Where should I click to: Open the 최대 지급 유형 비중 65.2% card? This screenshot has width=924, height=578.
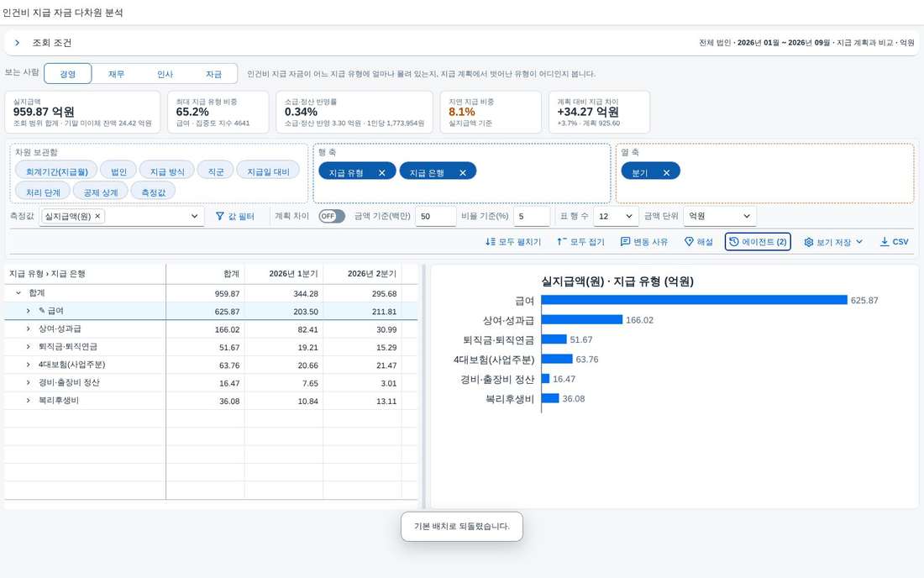point(218,112)
